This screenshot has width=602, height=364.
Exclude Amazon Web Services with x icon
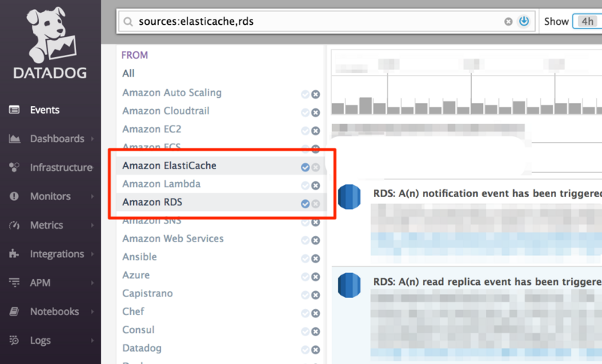point(315,241)
